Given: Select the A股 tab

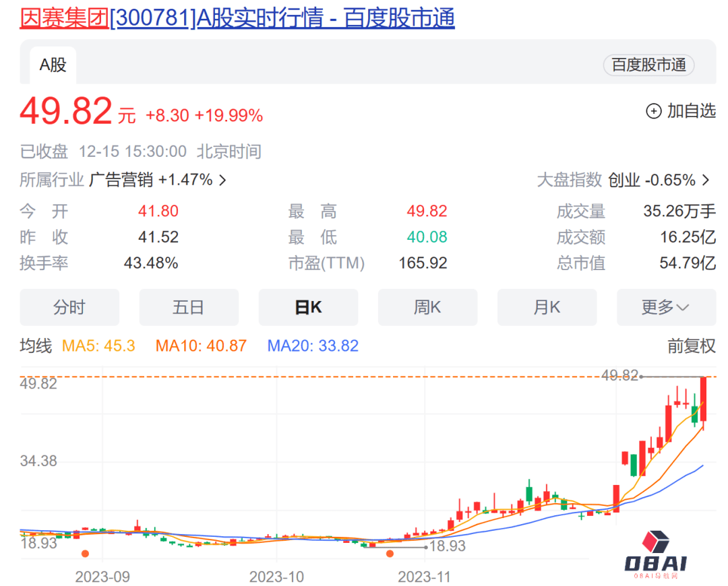Looking at the screenshot, I should [x=52, y=65].
